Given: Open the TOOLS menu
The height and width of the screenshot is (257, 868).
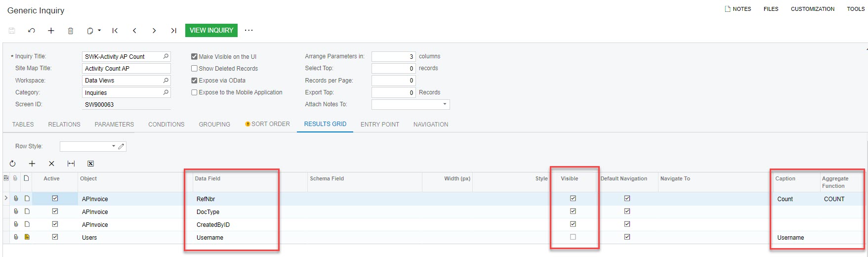Looking at the screenshot, I should click(856, 9).
